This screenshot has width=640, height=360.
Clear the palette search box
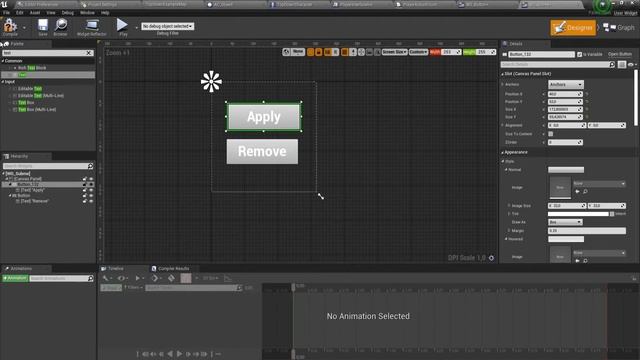coord(89,53)
